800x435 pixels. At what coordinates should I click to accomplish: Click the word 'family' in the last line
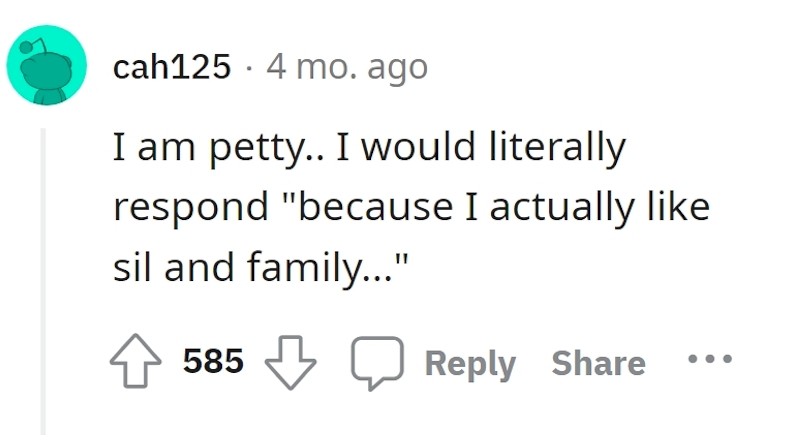[x=305, y=268]
